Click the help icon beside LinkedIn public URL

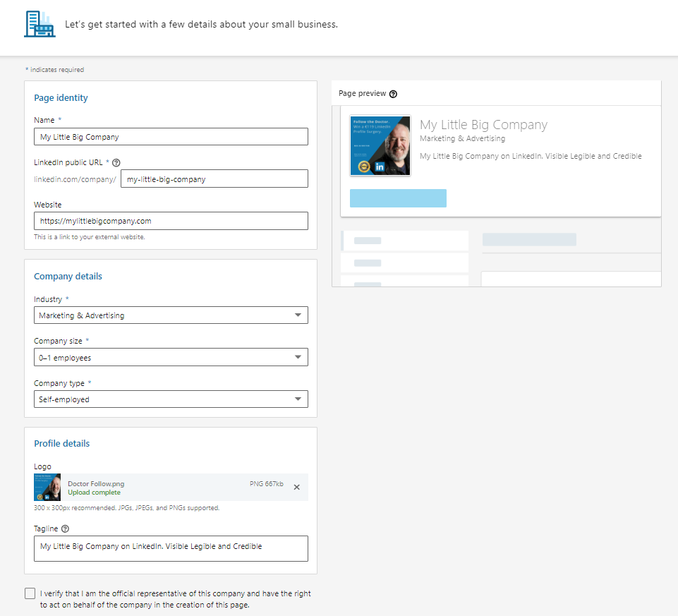click(116, 163)
